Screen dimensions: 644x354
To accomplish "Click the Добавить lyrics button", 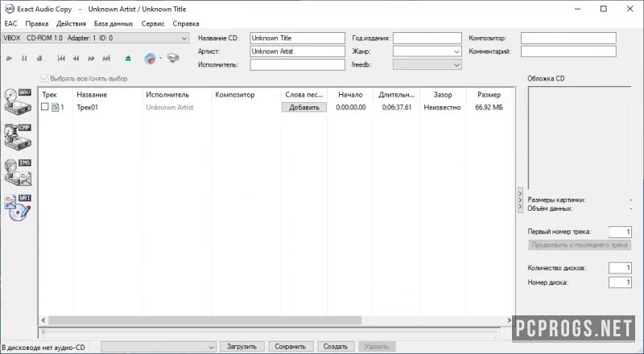I will [x=304, y=107].
